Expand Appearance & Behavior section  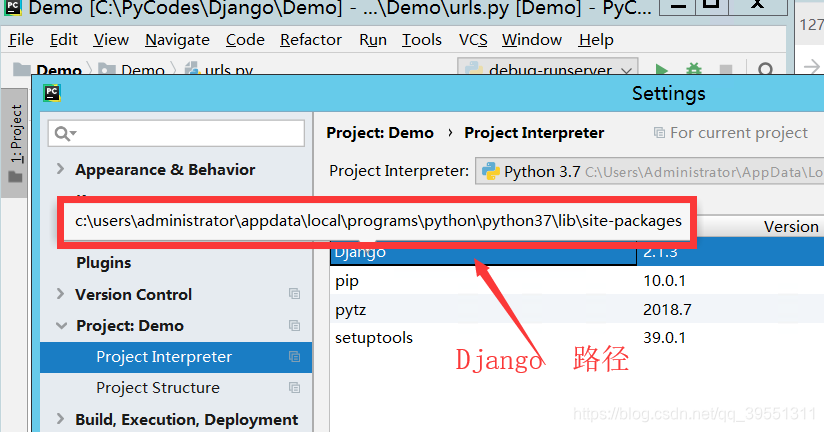[60, 169]
